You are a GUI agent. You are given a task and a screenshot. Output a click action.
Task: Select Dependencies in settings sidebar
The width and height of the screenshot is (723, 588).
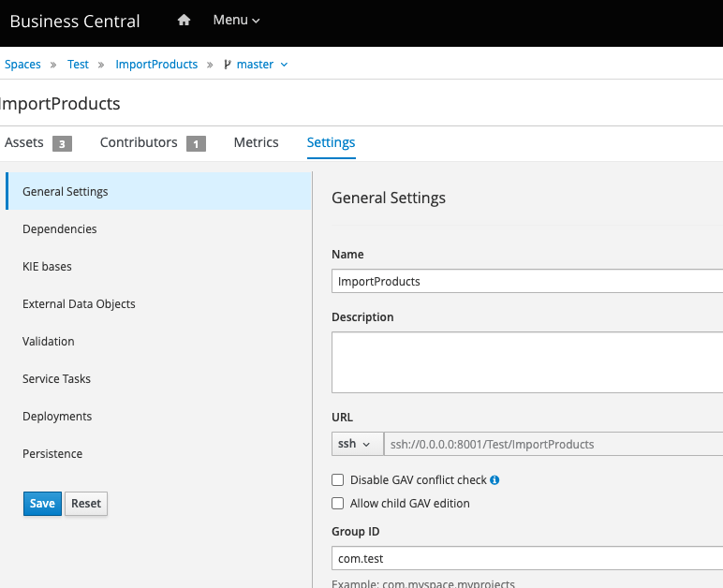(x=60, y=229)
